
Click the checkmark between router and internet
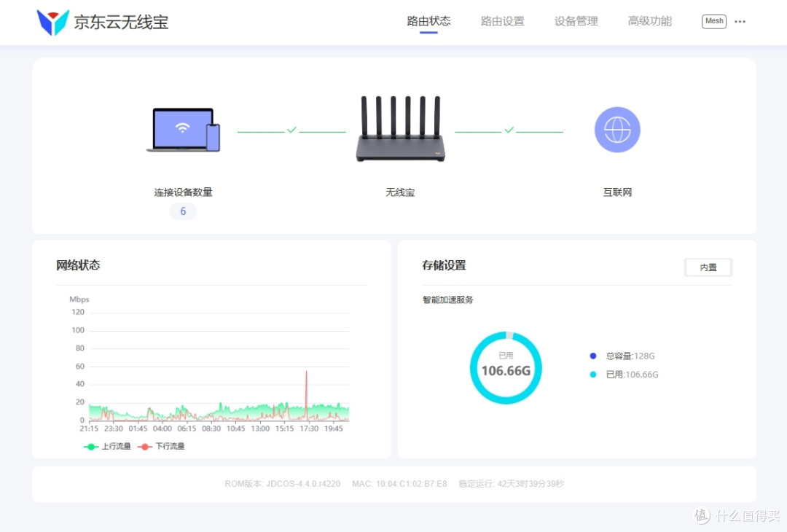pos(509,130)
